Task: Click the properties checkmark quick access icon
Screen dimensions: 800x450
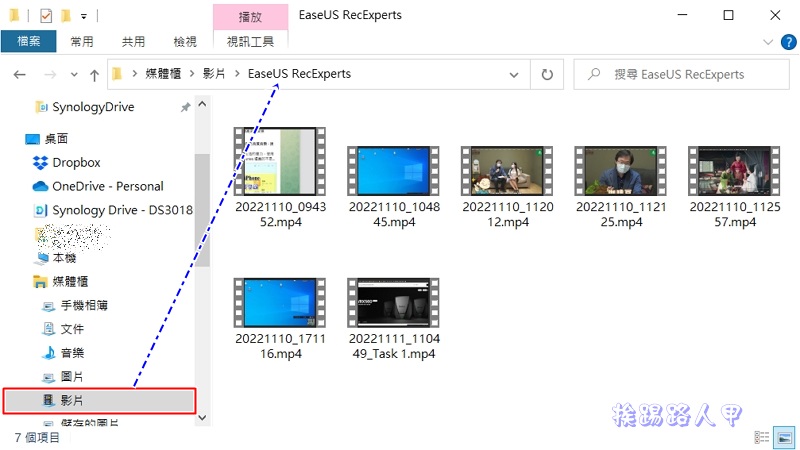Action: (x=46, y=16)
